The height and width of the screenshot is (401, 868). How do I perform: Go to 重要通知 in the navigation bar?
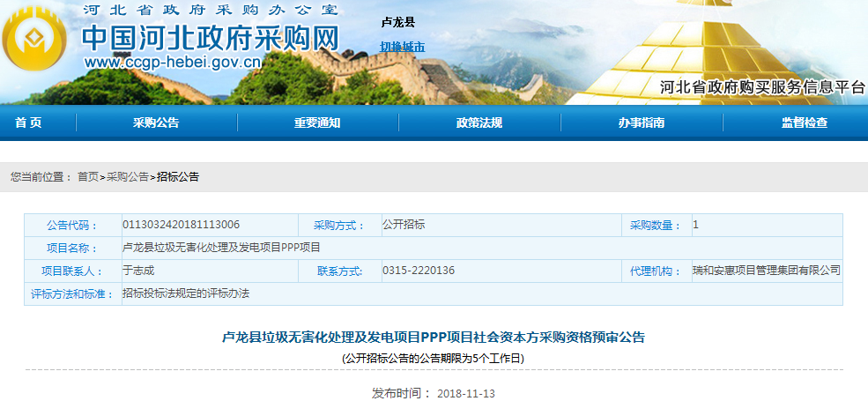(317, 123)
